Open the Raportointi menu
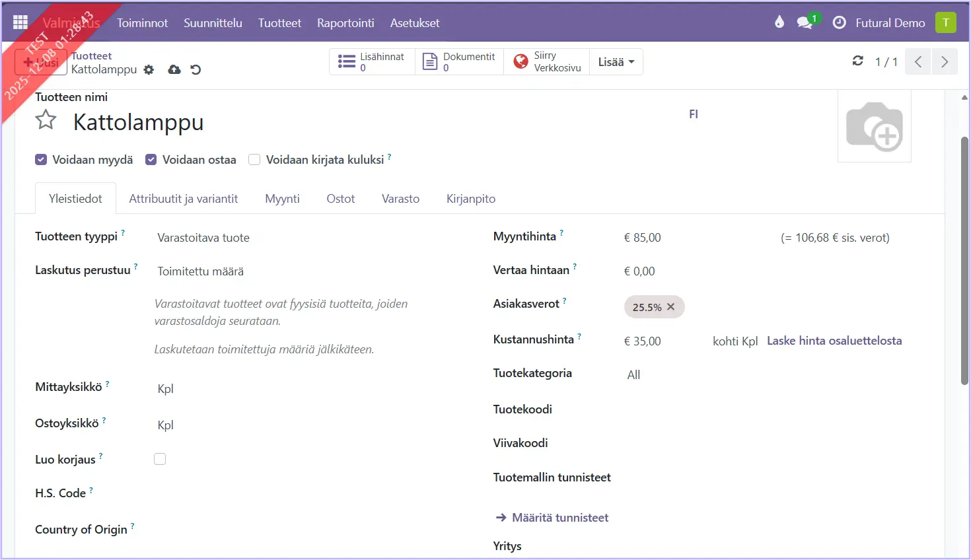 345,23
